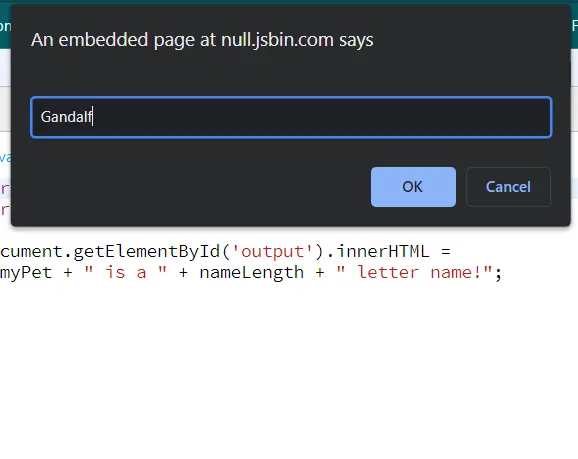Click the nameLength variable in the code
This screenshot has height=459, width=578.
tap(252, 273)
